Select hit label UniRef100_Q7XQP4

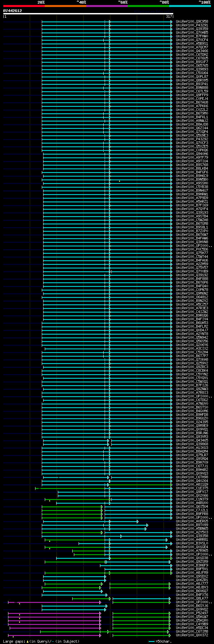192,132
